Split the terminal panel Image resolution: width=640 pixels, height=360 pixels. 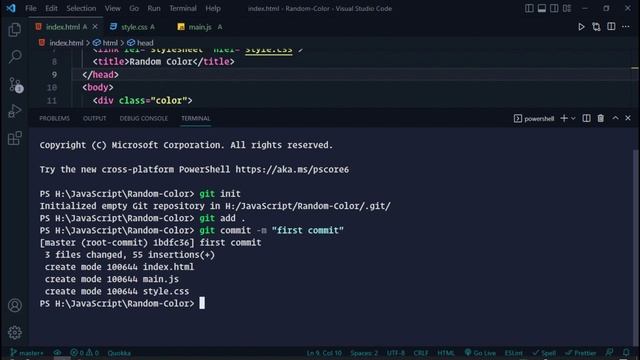[x=586, y=118]
